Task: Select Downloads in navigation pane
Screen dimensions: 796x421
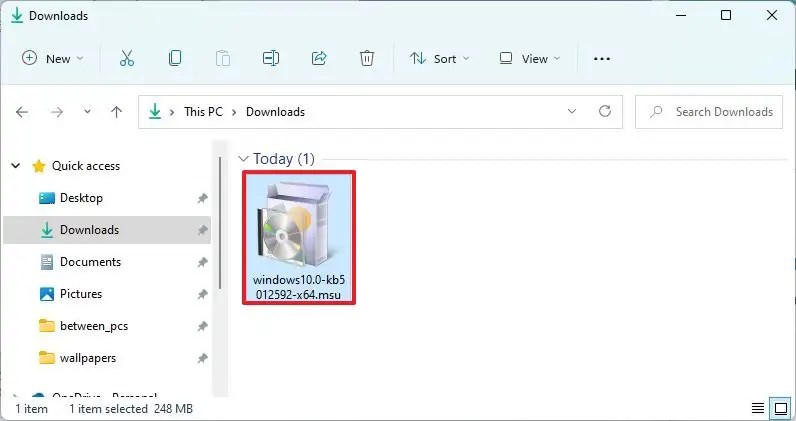Action: point(107,230)
